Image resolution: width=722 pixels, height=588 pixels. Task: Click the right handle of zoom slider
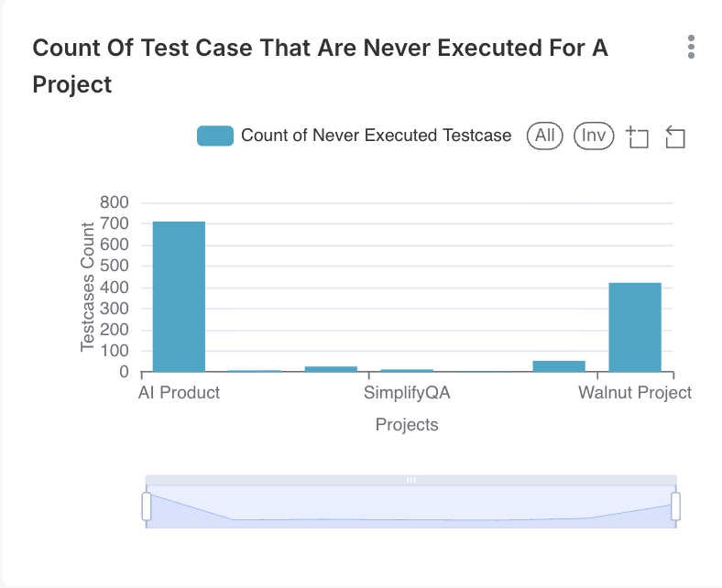676,506
